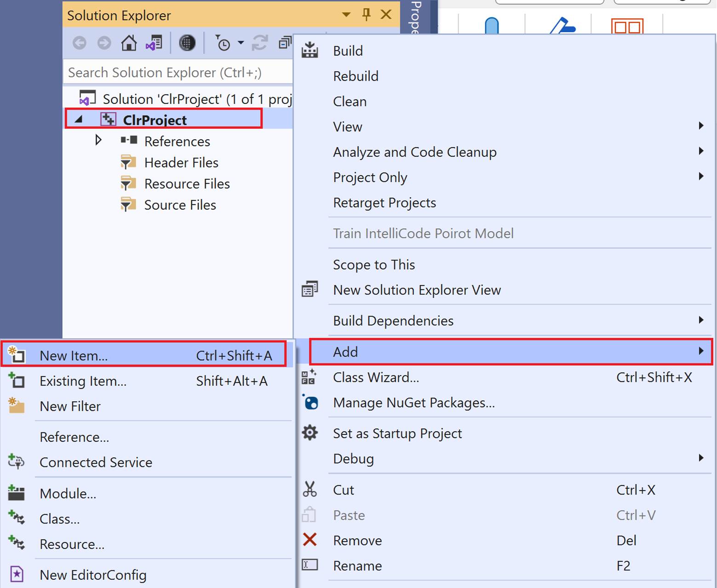Select New Item... from the Add submenu

[x=74, y=356]
